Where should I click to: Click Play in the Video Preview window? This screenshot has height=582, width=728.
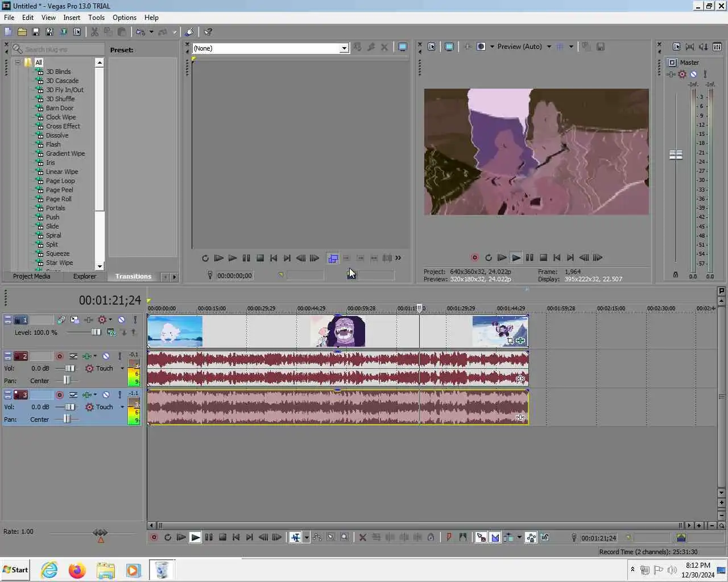(516, 258)
